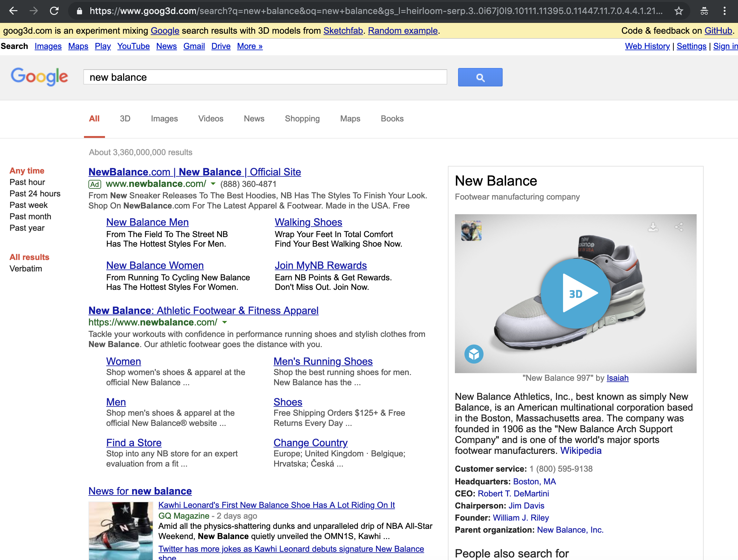The width and height of the screenshot is (738, 560).
Task: Open New Balance: Athletic Footwear & Fitness Apparel
Action: pos(204,311)
